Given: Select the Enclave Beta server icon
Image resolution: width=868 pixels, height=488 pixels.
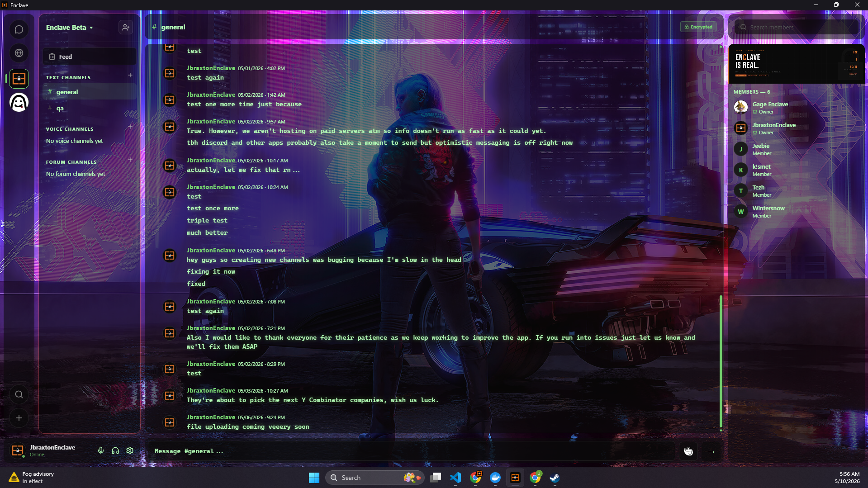Looking at the screenshot, I should click(x=19, y=79).
